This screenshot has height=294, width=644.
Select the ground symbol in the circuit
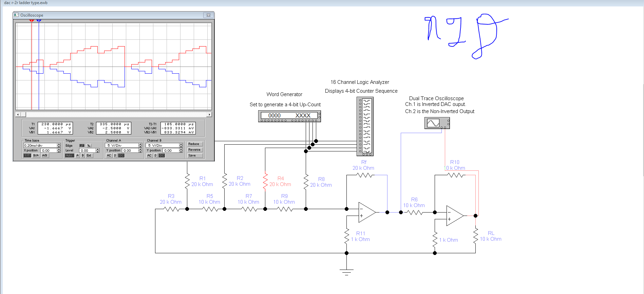point(346,272)
